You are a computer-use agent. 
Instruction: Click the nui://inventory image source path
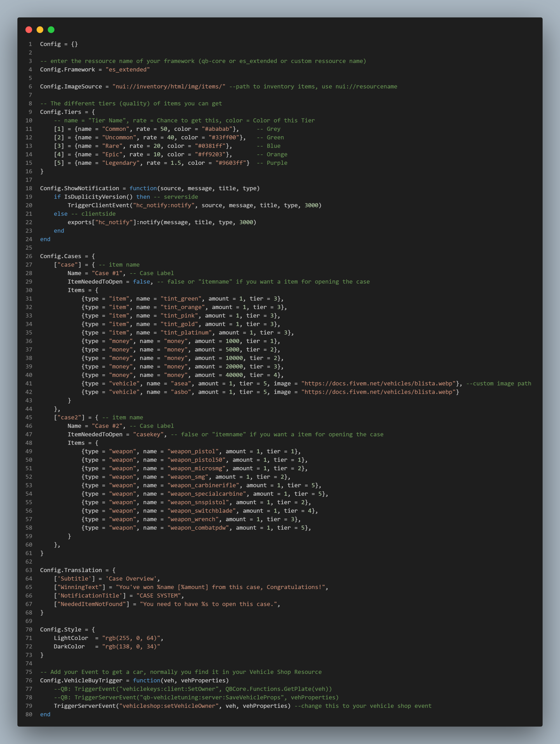[x=169, y=87]
